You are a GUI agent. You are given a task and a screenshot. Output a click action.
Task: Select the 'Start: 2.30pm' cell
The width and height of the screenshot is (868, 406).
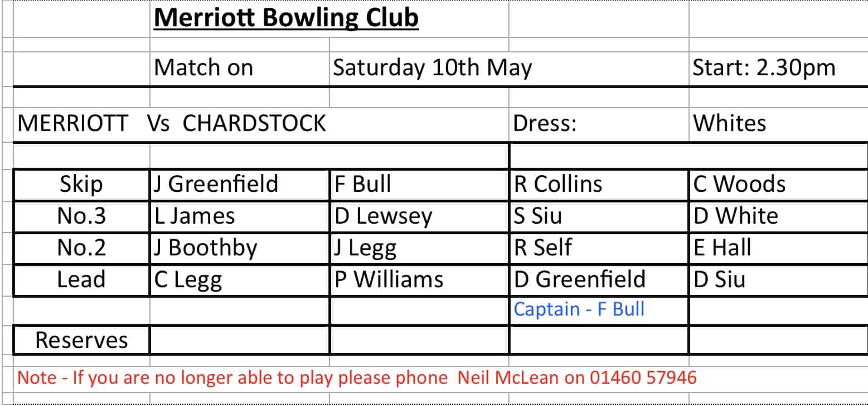764,68
